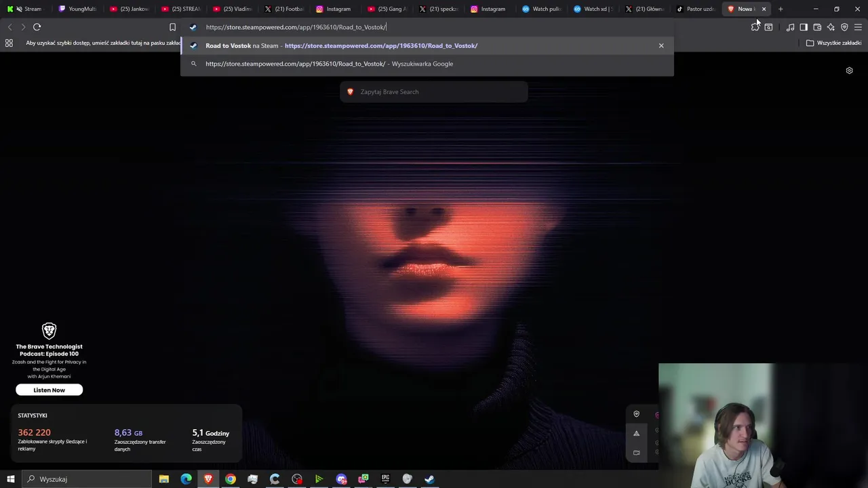Switch to the (21) Footbal X tab

[284, 9]
